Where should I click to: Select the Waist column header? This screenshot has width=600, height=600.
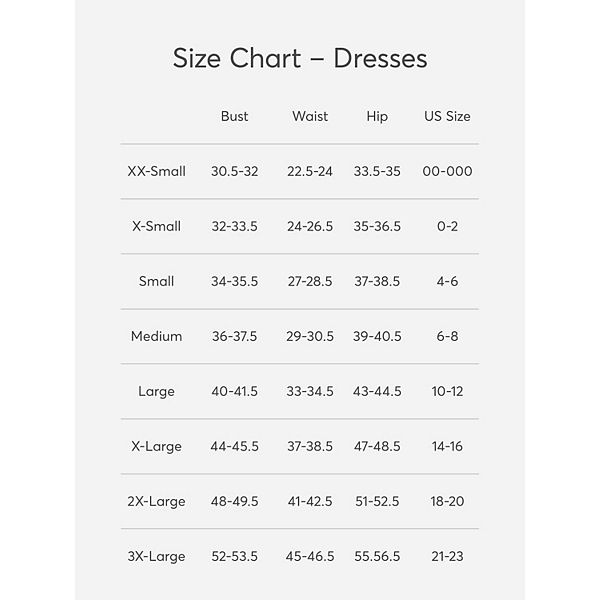click(x=310, y=117)
